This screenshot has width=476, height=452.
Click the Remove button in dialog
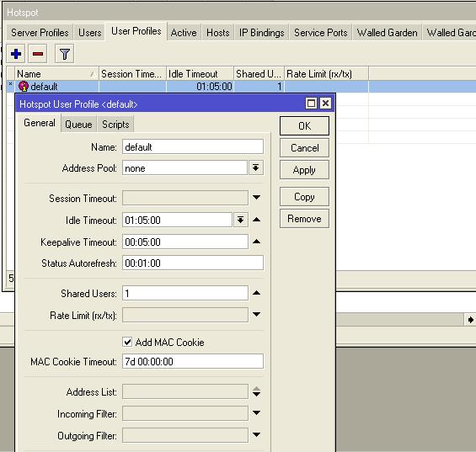click(x=304, y=218)
